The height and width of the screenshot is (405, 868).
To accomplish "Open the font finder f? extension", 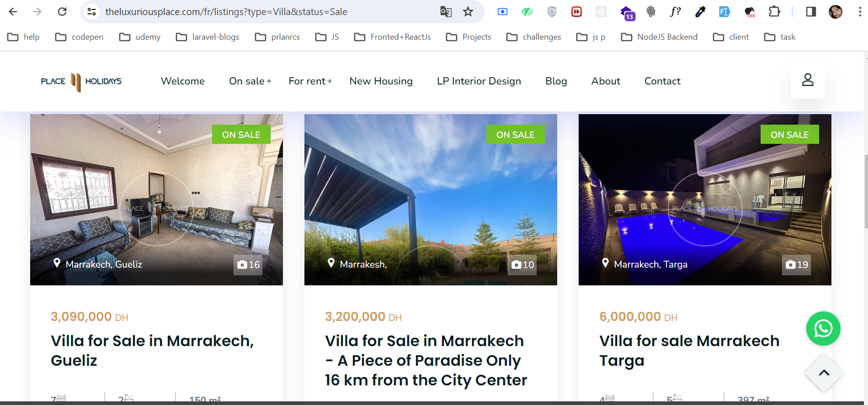I will coord(675,12).
